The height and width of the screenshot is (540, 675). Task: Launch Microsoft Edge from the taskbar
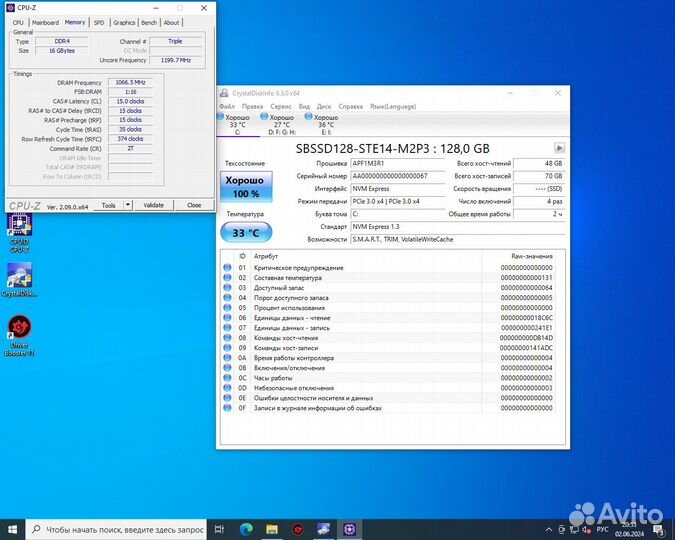[x=246, y=530]
